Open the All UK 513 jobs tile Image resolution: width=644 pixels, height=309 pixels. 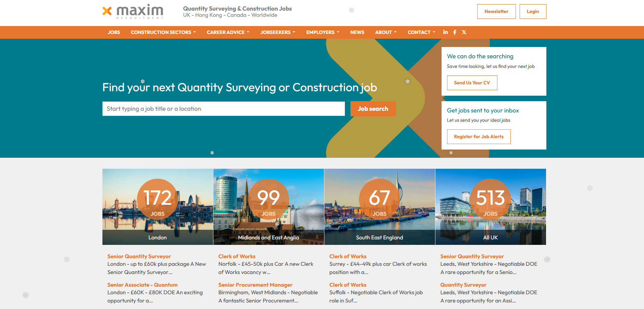pos(491,207)
